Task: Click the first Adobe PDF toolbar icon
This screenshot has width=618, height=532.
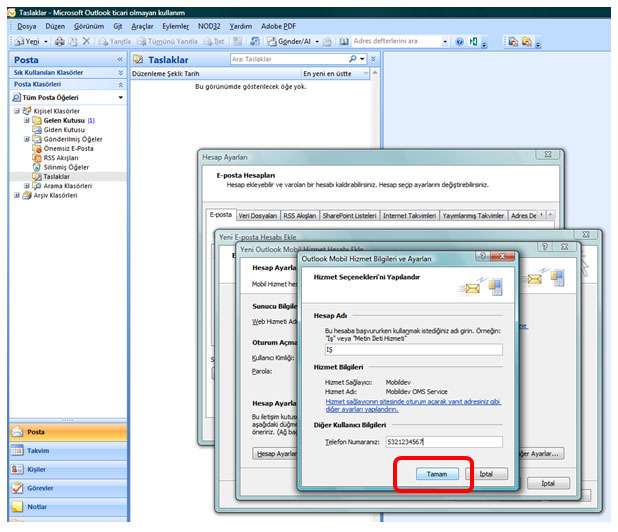Action: [x=513, y=41]
